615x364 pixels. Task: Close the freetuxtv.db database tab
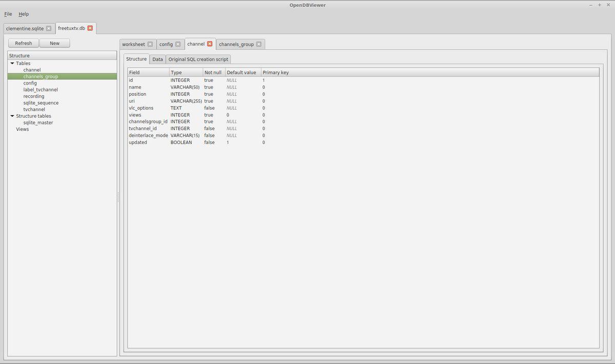coord(90,28)
